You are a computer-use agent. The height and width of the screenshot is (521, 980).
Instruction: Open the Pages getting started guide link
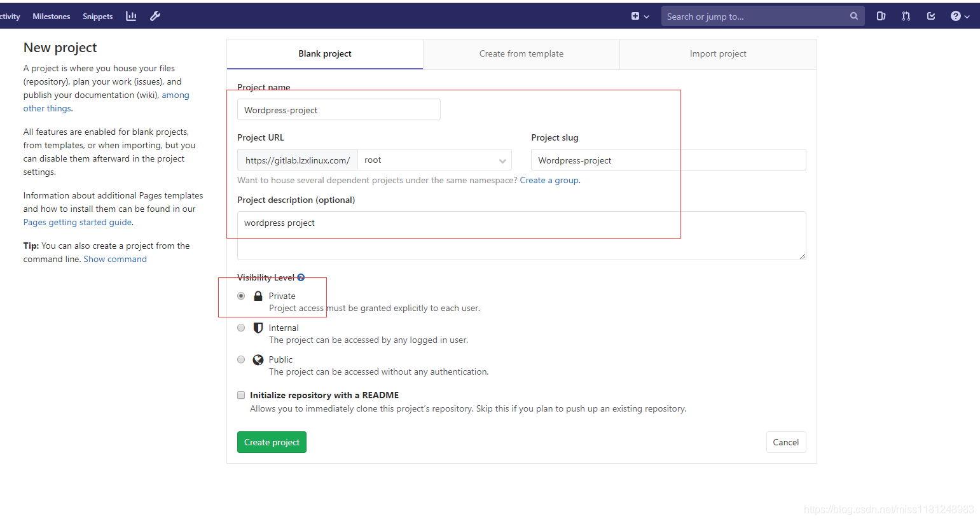(x=78, y=223)
